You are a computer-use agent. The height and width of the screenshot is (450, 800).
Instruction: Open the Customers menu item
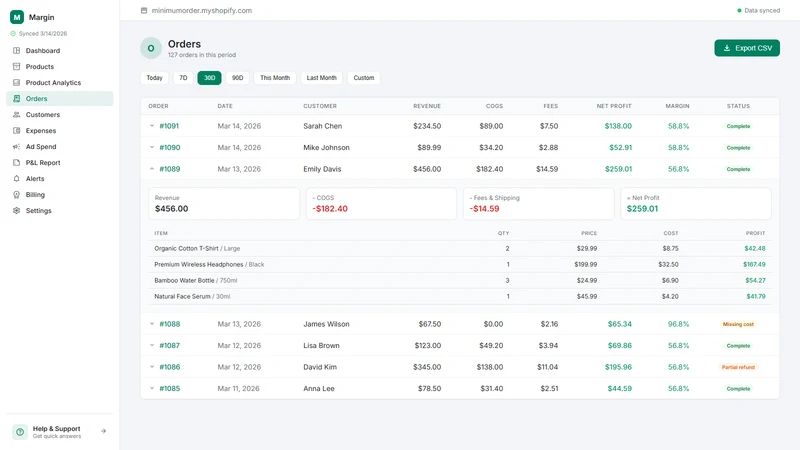pos(43,115)
